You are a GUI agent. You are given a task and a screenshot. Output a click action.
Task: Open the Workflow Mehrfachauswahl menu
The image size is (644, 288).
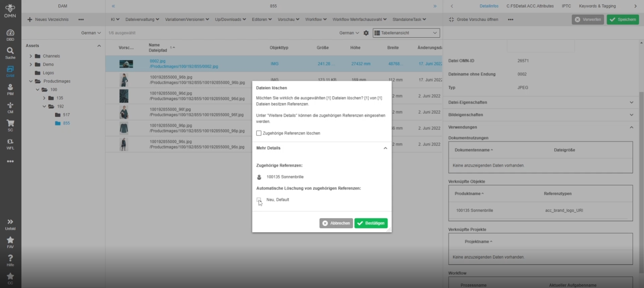[359, 19]
